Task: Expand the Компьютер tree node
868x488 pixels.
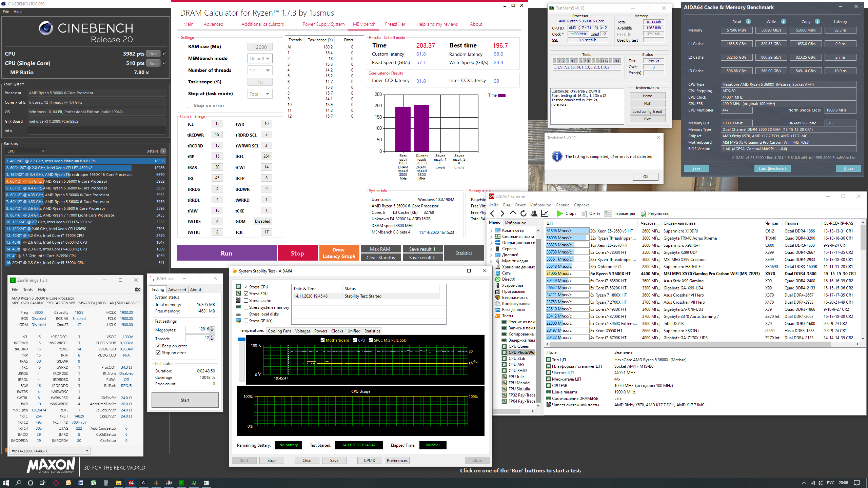Action: [x=491, y=230]
